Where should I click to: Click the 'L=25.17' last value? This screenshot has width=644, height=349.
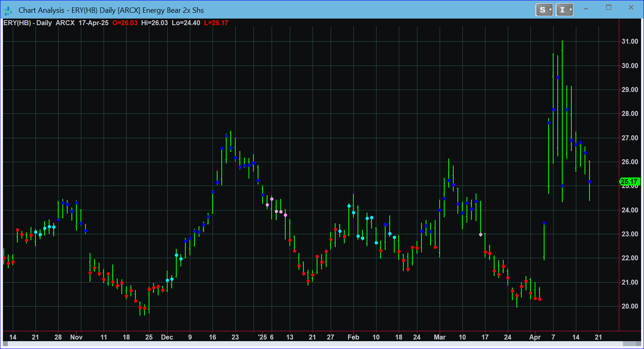click(216, 23)
